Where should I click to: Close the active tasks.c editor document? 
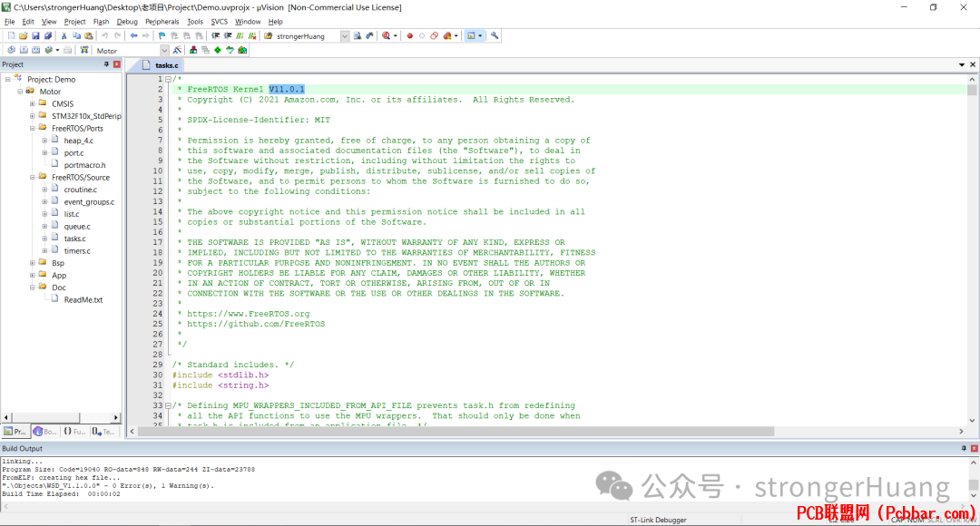(973, 64)
